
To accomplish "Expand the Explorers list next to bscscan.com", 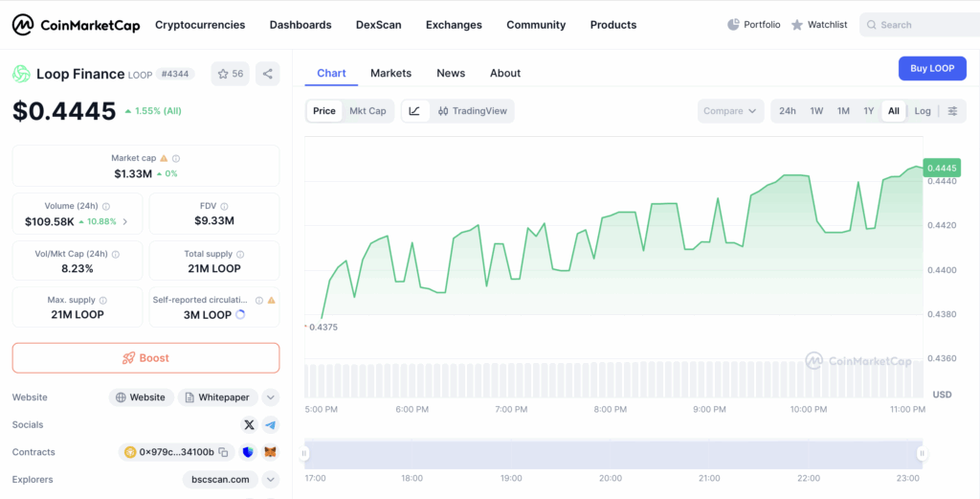I will [x=271, y=479].
